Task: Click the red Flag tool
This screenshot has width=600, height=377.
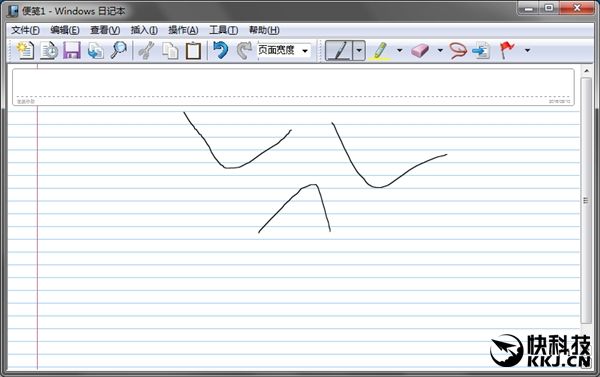Action: click(507, 50)
